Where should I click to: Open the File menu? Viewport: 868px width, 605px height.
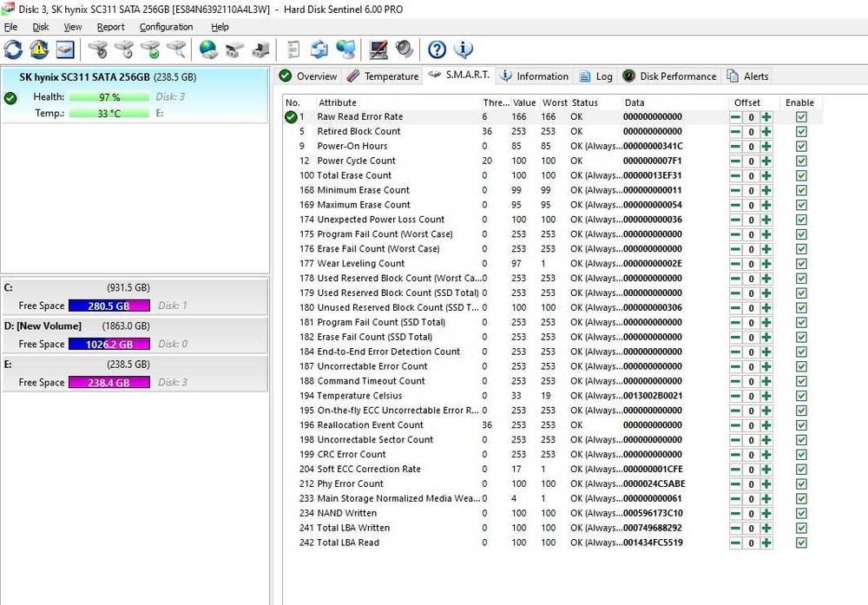[x=10, y=27]
